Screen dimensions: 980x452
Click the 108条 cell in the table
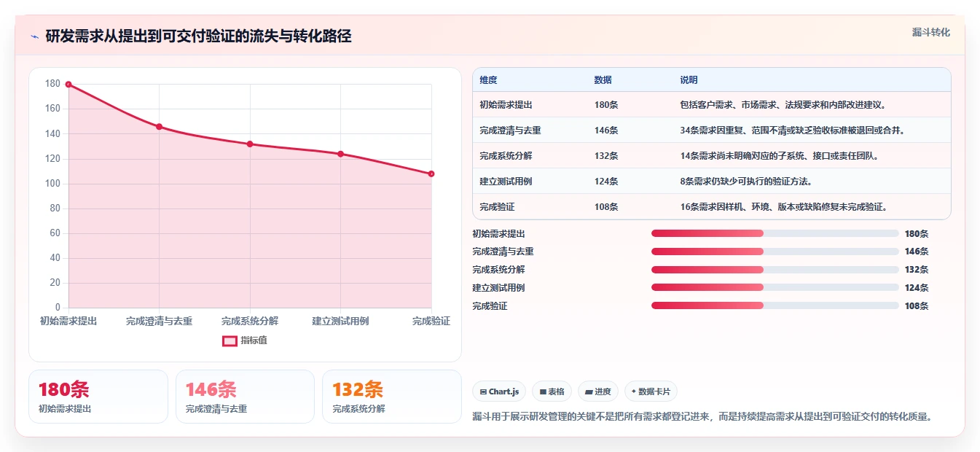pos(606,207)
